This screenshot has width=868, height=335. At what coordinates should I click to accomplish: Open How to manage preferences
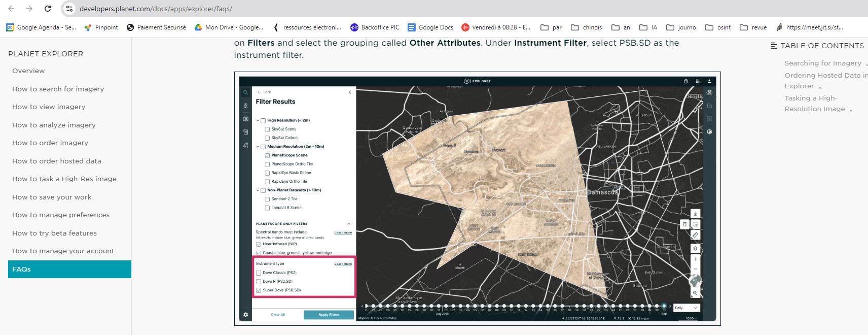[61, 215]
